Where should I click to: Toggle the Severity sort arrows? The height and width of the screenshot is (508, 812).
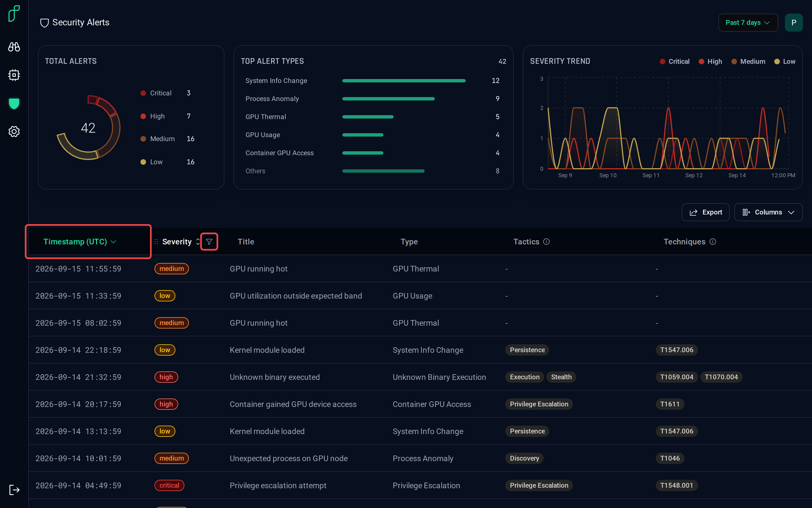198,242
